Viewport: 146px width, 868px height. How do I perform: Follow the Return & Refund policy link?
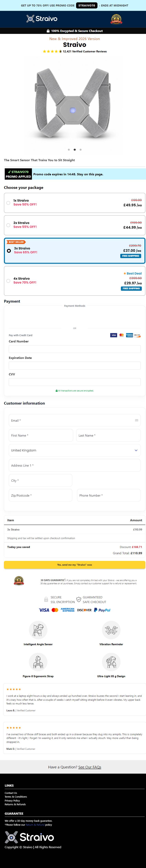point(35,825)
